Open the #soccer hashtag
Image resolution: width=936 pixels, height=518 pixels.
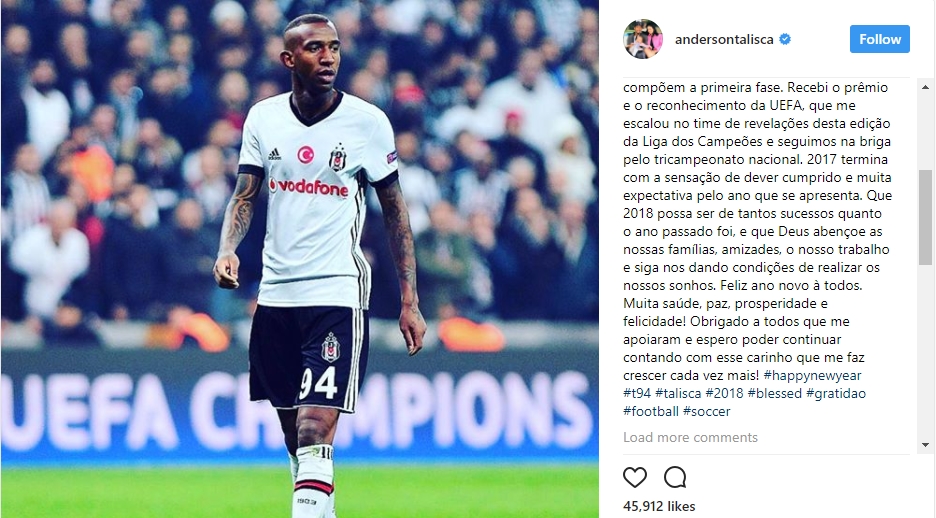click(706, 411)
